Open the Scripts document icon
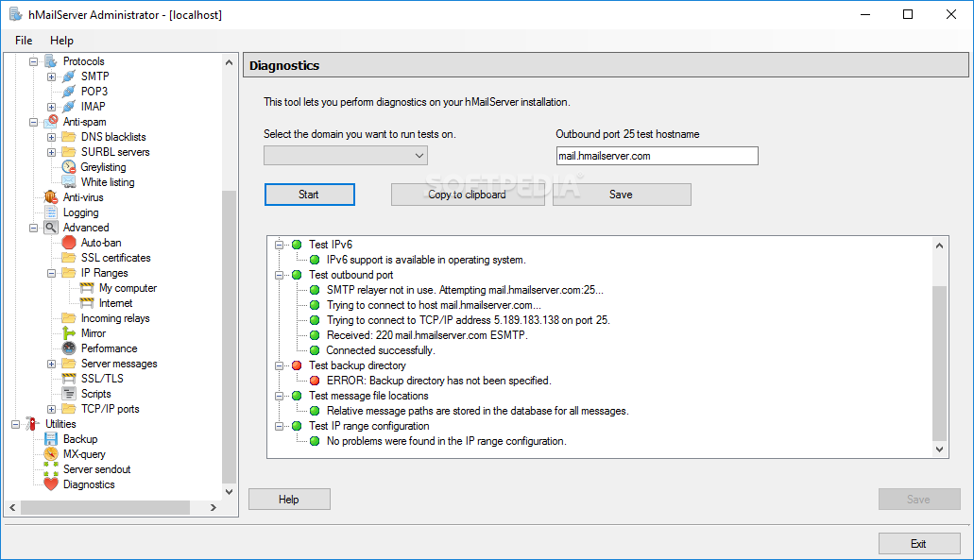974x560 pixels. click(x=69, y=394)
